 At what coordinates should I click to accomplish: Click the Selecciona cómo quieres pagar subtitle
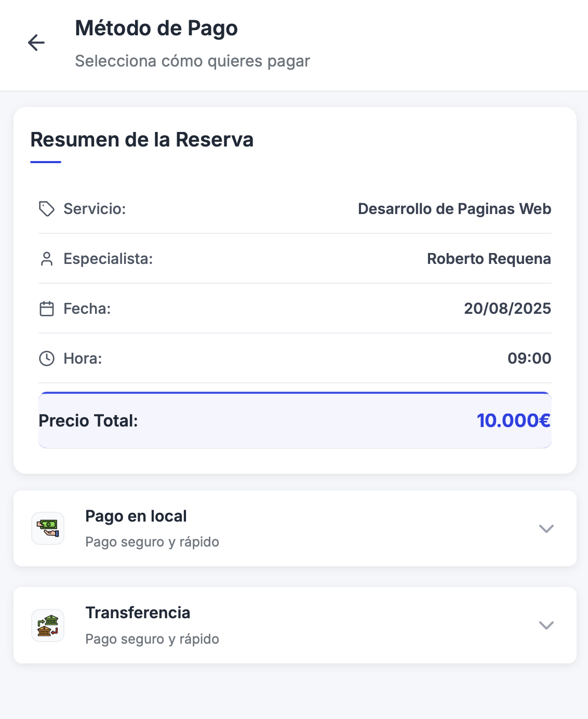192,61
